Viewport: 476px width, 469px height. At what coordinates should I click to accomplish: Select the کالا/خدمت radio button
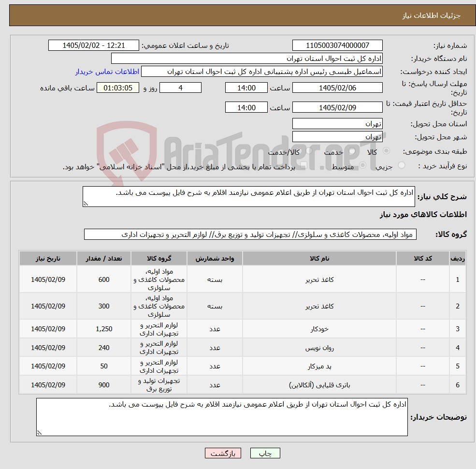[x=309, y=151]
